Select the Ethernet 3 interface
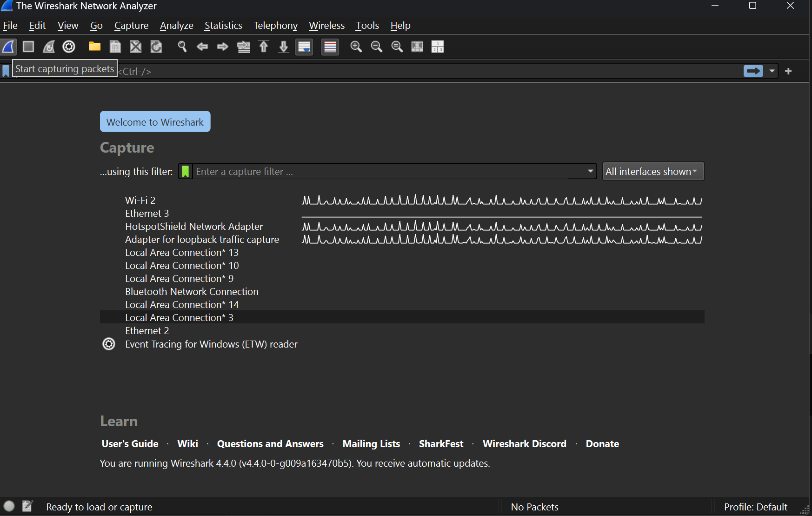Viewport: 812px width, 516px height. click(402, 214)
